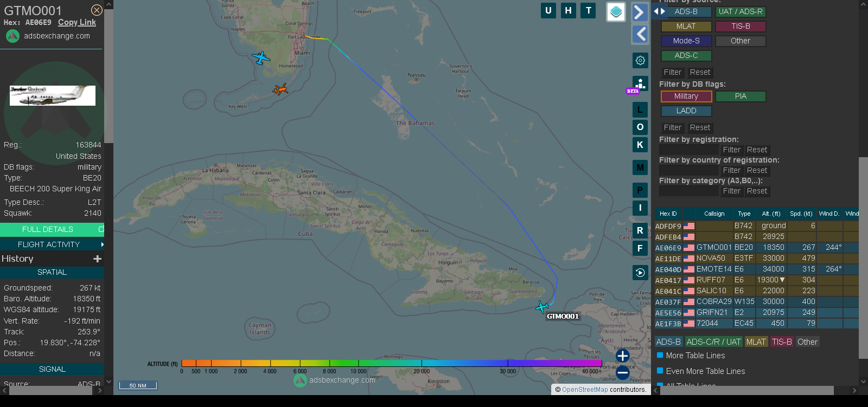Click the altitude color scale bar

392,363
